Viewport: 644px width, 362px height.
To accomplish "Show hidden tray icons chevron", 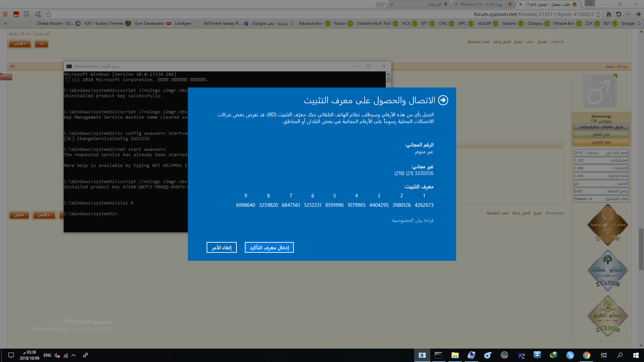I will [74, 355].
